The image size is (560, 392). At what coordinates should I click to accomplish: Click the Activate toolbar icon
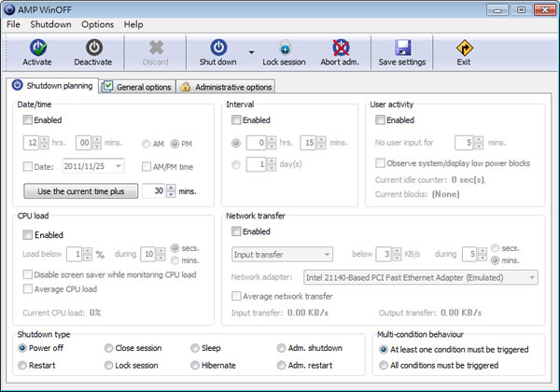[37, 48]
